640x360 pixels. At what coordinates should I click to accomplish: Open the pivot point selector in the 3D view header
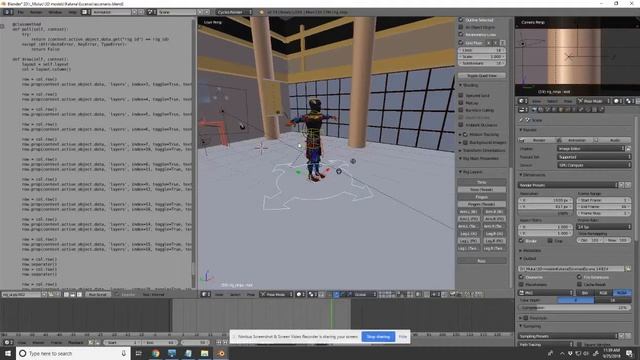tap(312, 294)
